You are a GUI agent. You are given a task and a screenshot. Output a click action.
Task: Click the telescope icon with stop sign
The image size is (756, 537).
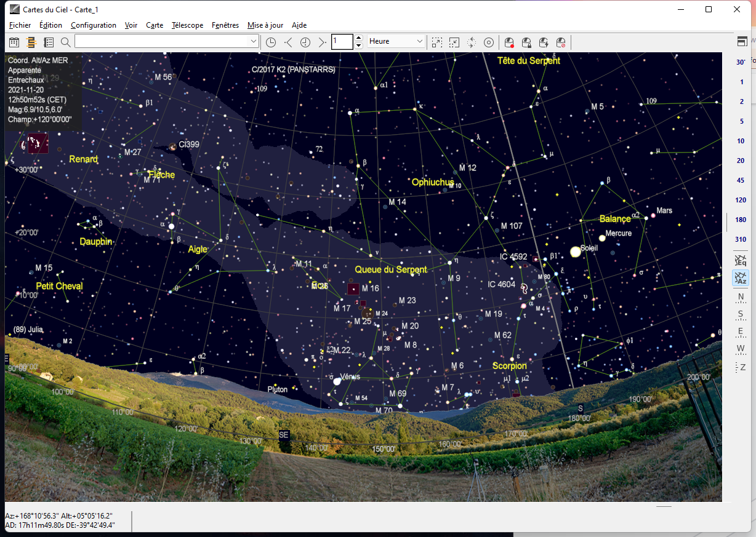561,42
